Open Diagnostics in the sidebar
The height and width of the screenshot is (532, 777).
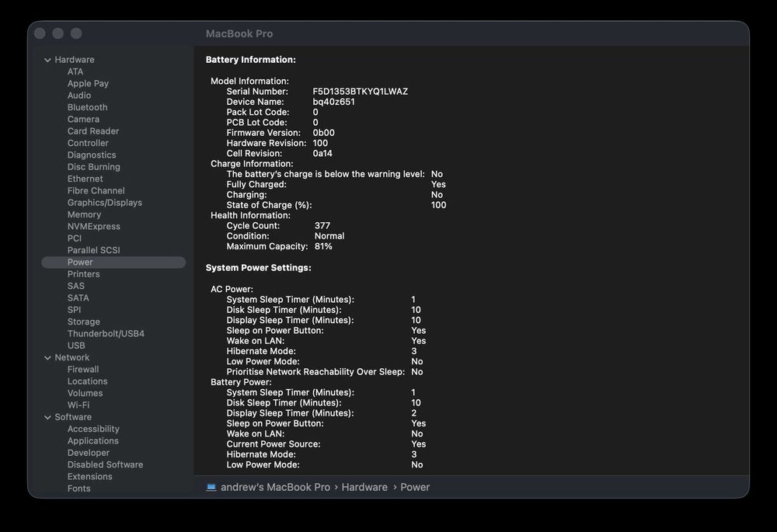pyautogui.click(x=92, y=155)
